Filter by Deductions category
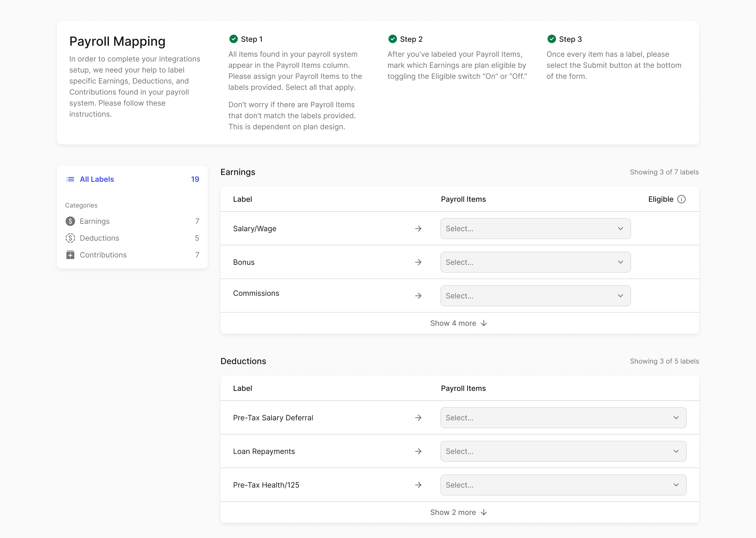The height and width of the screenshot is (538, 756). click(132, 238)
